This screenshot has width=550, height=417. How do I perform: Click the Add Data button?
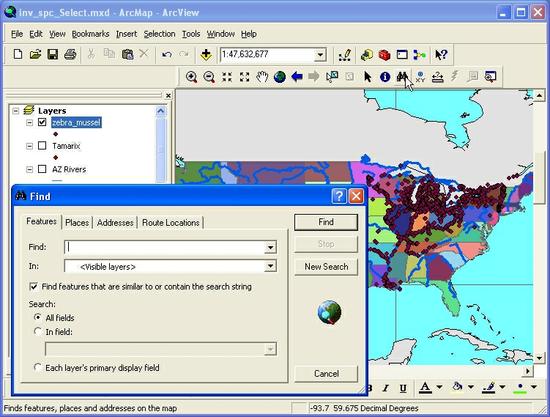pos(206,55)
